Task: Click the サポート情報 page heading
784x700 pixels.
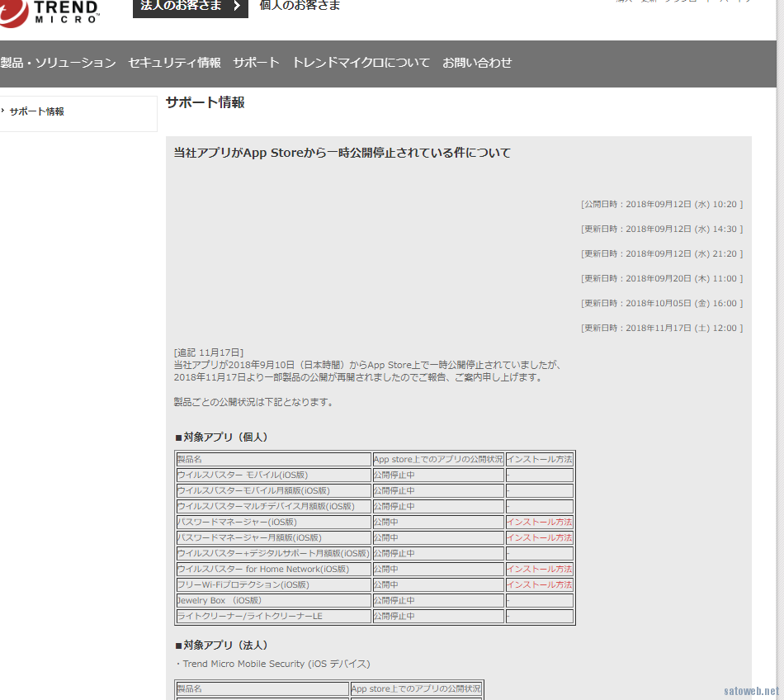Action: [205, 102]
